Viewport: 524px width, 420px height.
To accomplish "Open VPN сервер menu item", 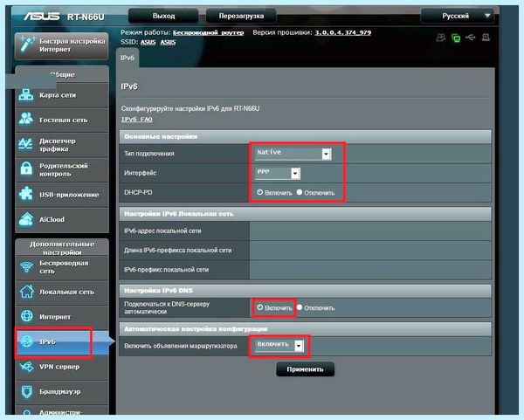I will (x=62, y=367).
